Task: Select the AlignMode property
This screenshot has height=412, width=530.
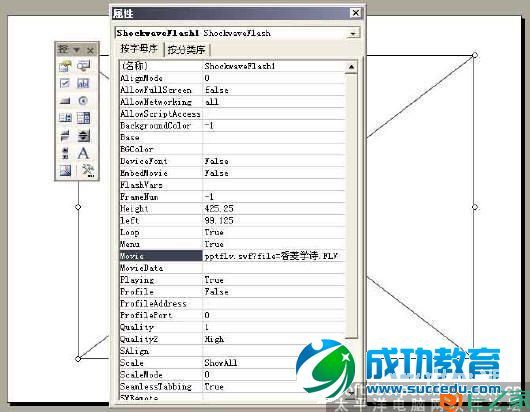Action: point(161,78)
